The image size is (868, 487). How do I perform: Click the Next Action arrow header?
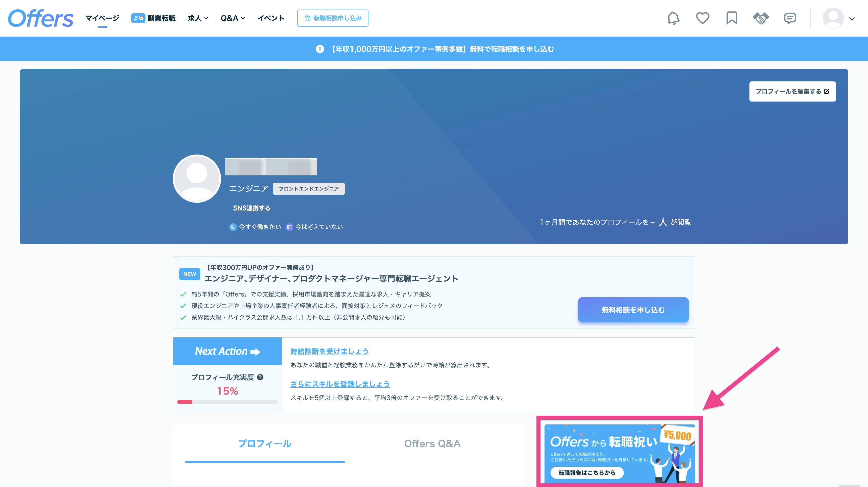pos(228,351)
